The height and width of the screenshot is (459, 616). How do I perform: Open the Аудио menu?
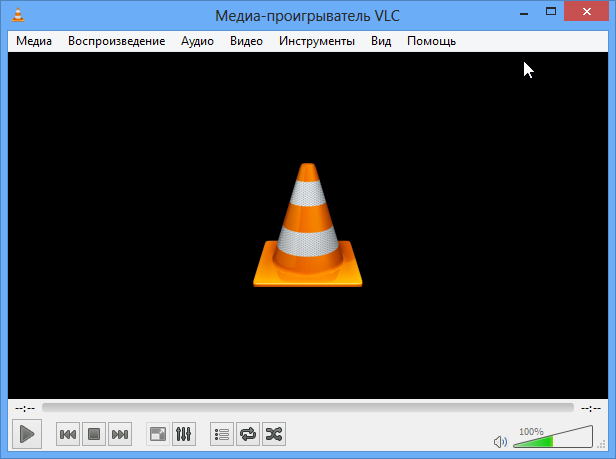(197, 41)
